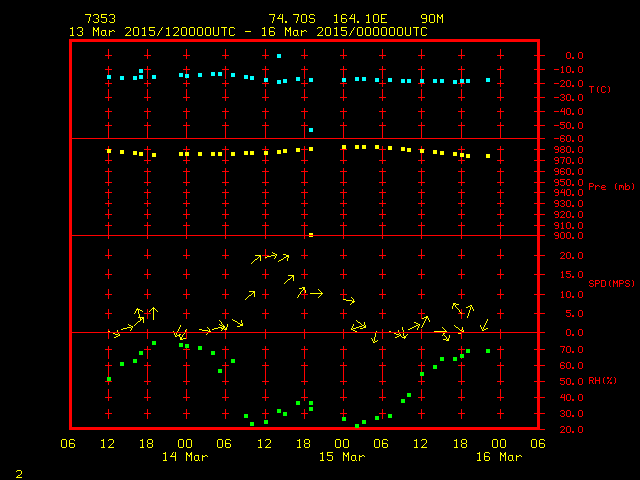640x480 pixels.
Task: Click the number 2 in bottom-left corner
Action: point(18,472)
